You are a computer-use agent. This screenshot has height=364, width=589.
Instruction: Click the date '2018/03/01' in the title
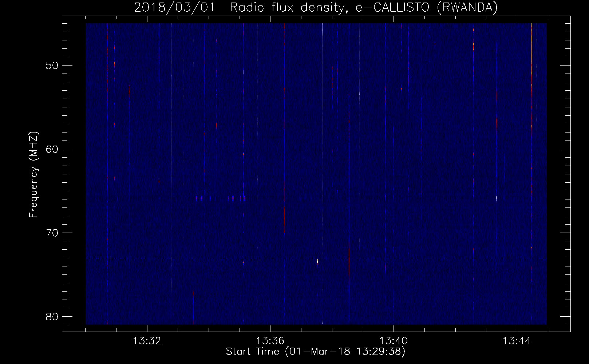pos(174,8)
